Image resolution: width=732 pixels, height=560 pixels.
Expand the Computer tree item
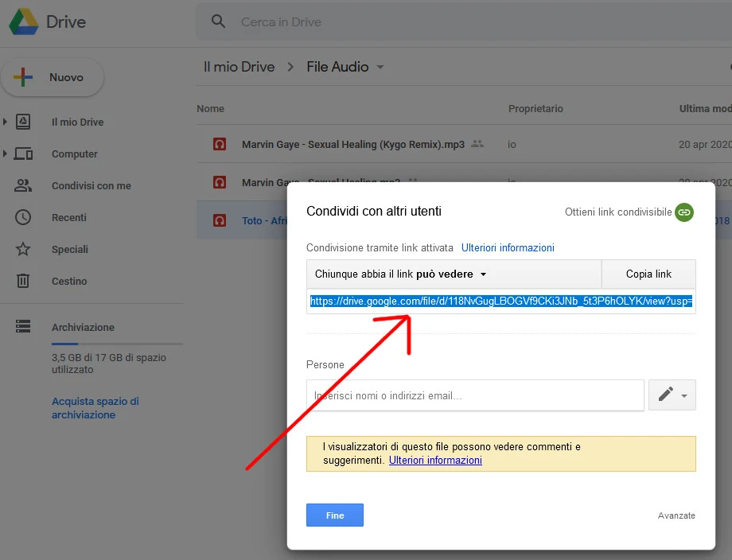click(x=6, y=154)
